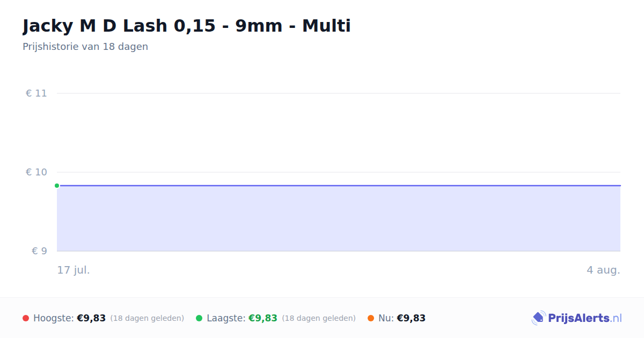Click the blue price line in chart
644x338 pixels.
pos(339,186)
